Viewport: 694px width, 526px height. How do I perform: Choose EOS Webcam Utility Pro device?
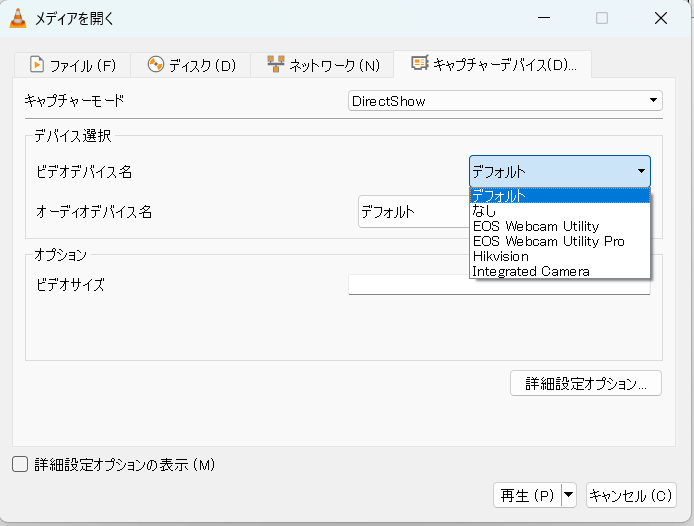point(548,241)
